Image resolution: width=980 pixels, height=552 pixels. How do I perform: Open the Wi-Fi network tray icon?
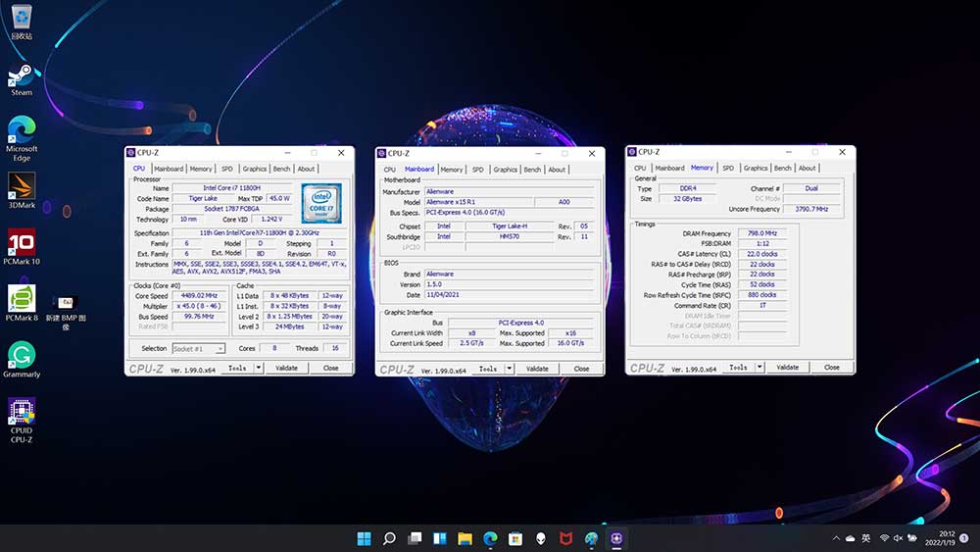coord(884,538)
